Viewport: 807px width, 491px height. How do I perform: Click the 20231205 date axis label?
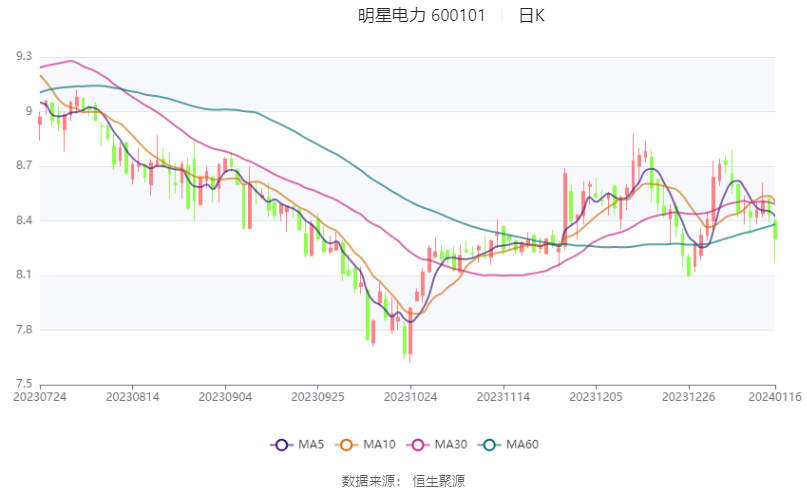click(596, 397)
